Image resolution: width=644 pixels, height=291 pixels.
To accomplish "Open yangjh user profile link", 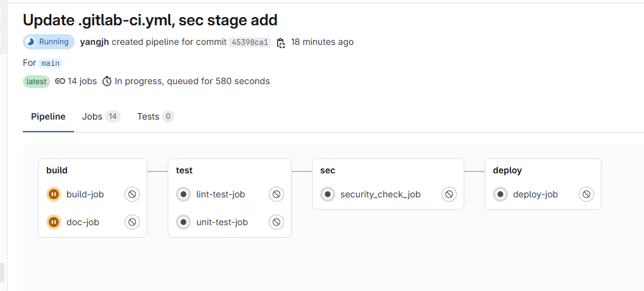I will 94,42.
